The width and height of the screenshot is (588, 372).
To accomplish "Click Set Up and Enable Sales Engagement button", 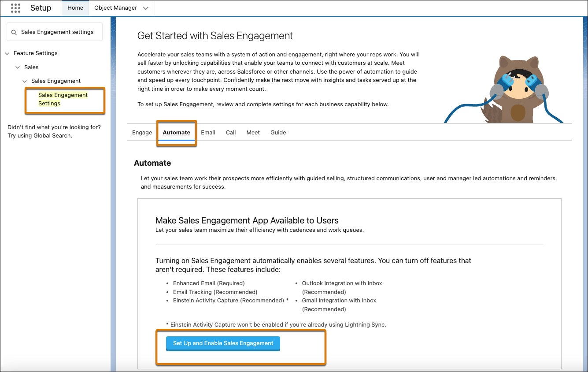I will 223,343.
